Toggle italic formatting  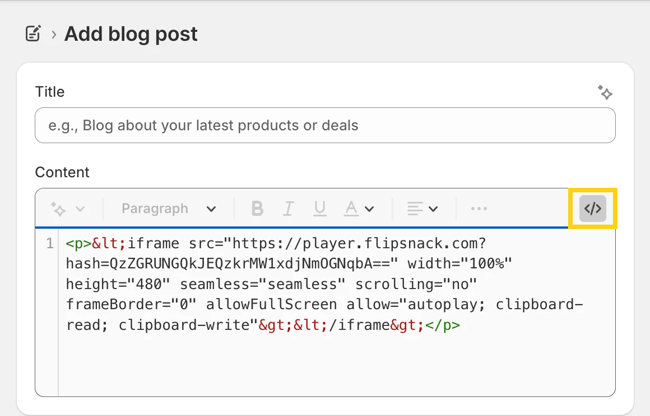[288, 209]
